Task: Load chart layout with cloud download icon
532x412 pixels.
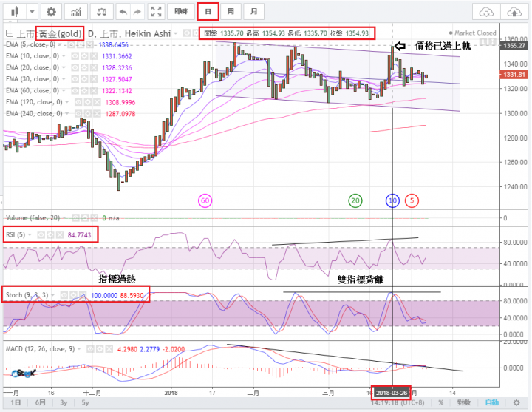Action: pyautogui.click(x=486, y=13)
